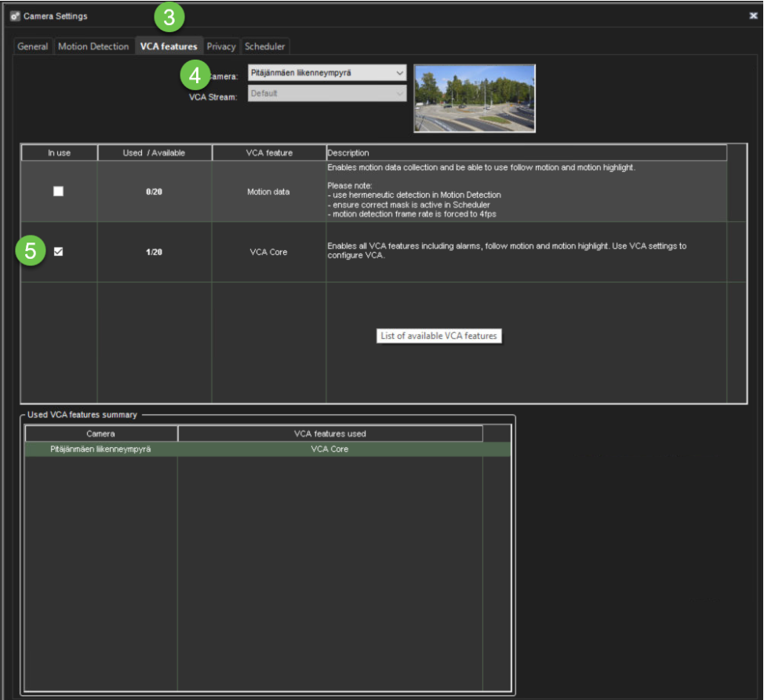
Task: Click the 'VCA features used' summary header
Action: (x=329, y=433)
